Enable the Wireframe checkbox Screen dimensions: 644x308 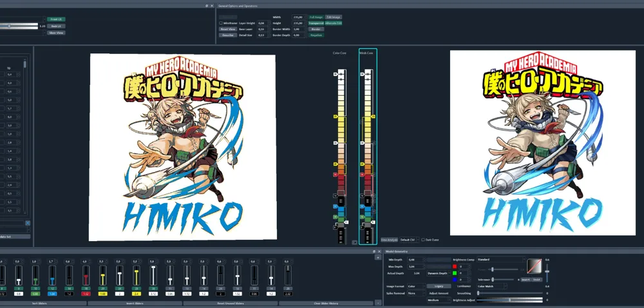pos(221,23)
